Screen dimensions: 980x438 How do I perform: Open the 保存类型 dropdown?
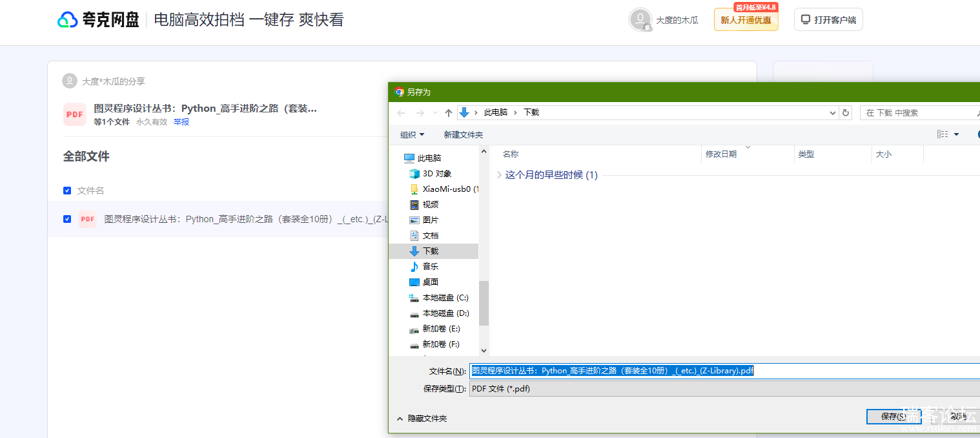[x=723, y=388]
